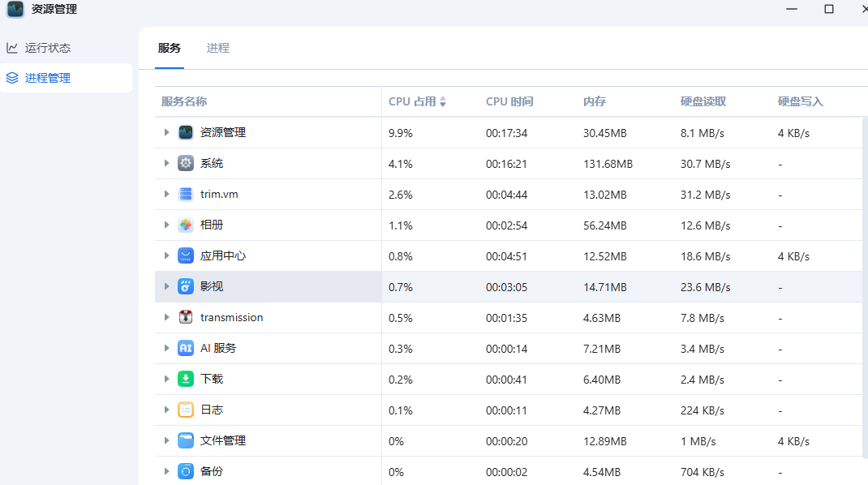Click the 9.9% CPU usage value
Viewport: 868px width, 485px height.
pos(401,133)
